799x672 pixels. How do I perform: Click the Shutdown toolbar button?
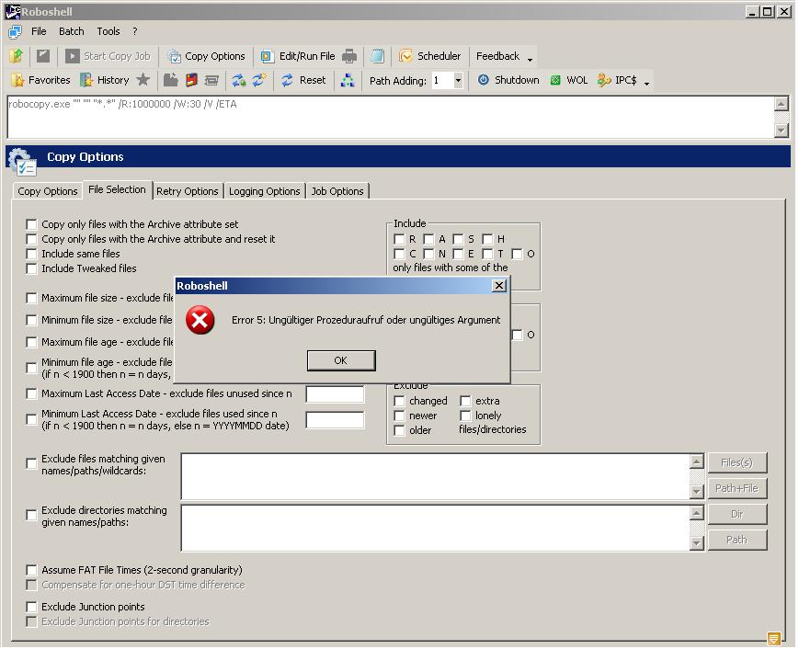click(508, 80)
